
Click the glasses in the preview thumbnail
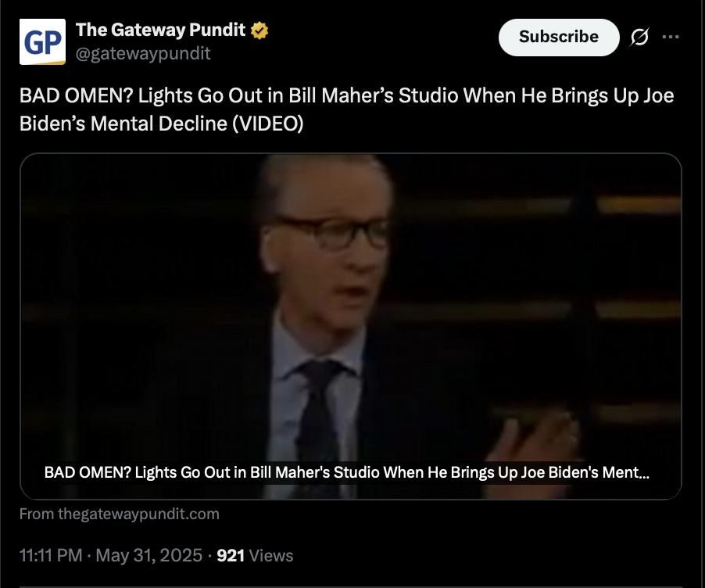coord(331,233)
